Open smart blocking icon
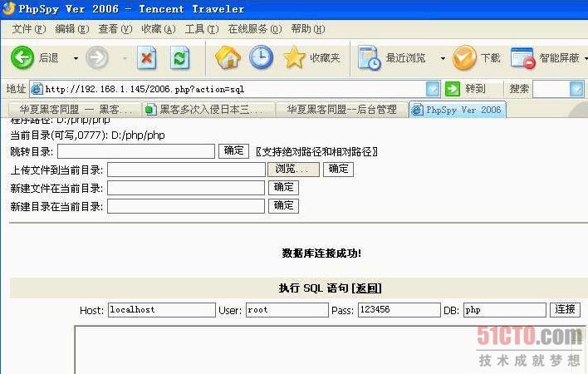The height and width of the screenshot is (374, 588). (522, 58)
